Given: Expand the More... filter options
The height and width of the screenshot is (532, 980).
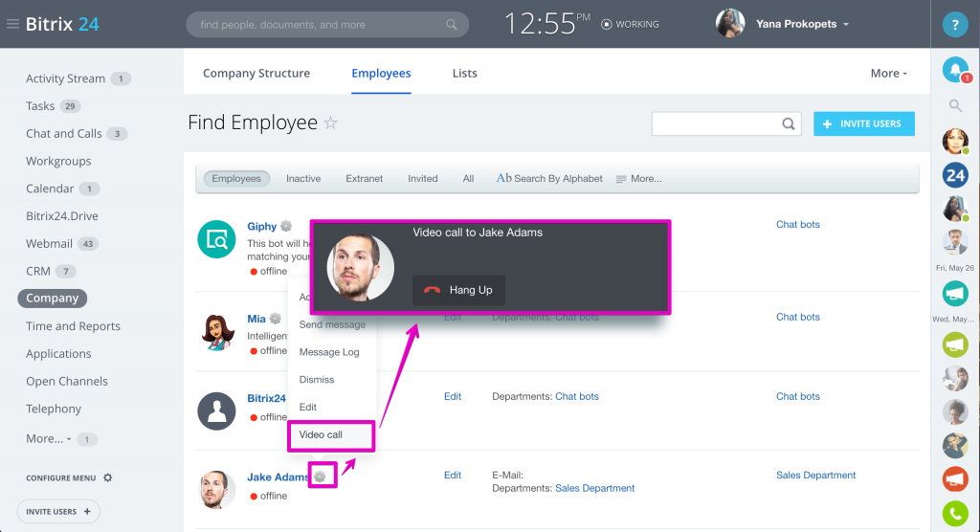Looking at the screenshot, I should click(638, 179).
